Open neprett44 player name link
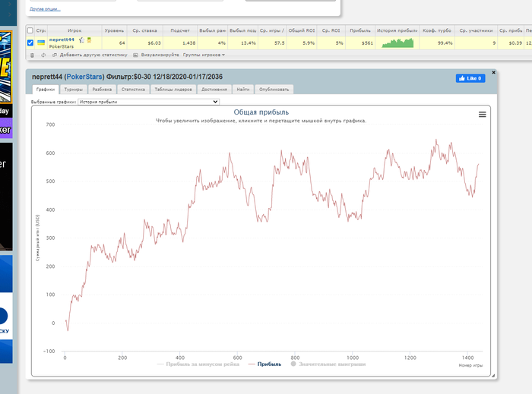Viewport: 532px width, 394px height. 62,39
